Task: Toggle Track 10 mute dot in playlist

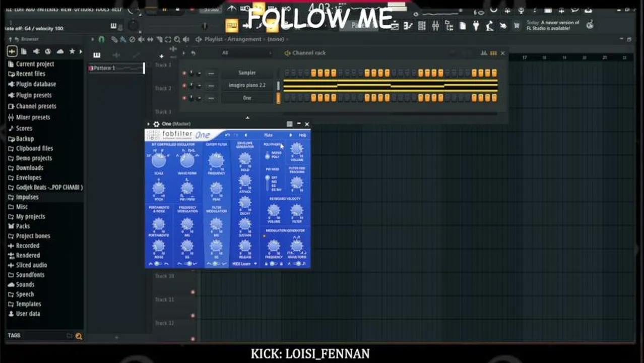Action: point(192,292)
